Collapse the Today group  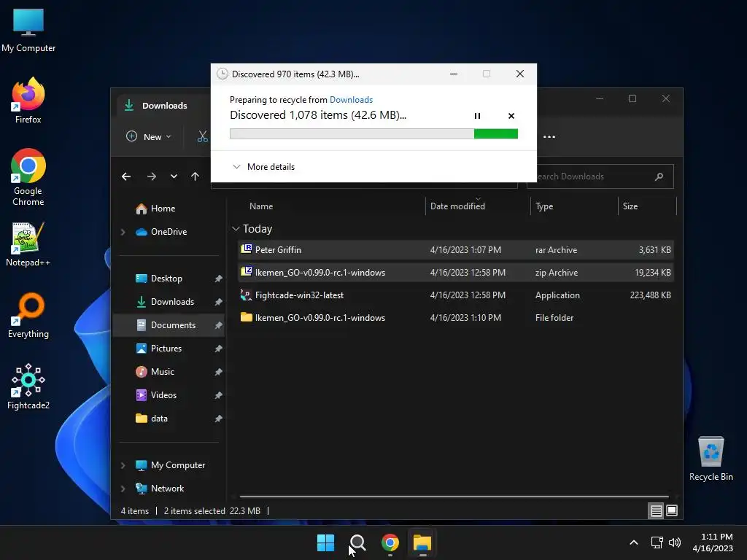[x=236, y=229]
